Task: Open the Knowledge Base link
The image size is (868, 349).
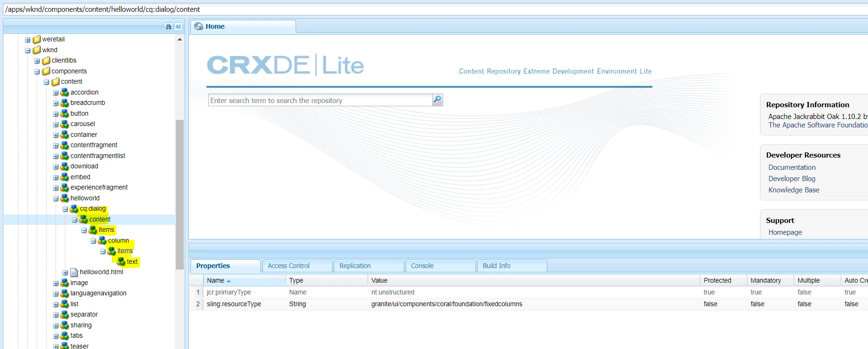Action: (794, 190)
